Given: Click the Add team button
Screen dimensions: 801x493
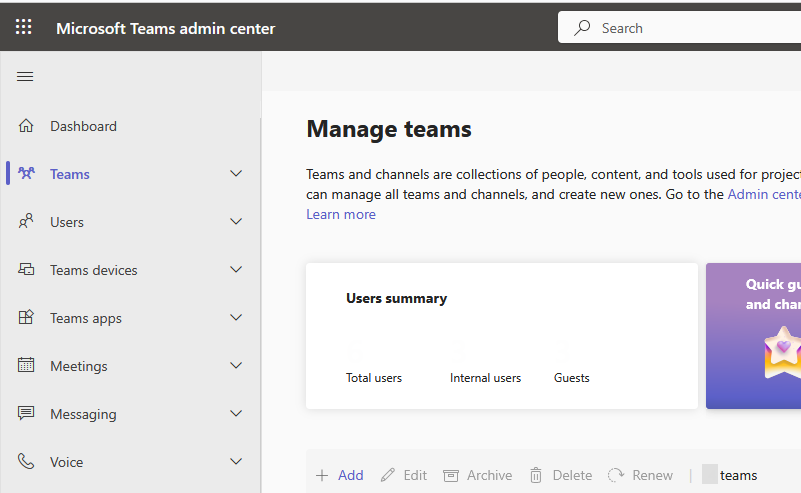Looking at the screenshot, I should click(340, 476).
